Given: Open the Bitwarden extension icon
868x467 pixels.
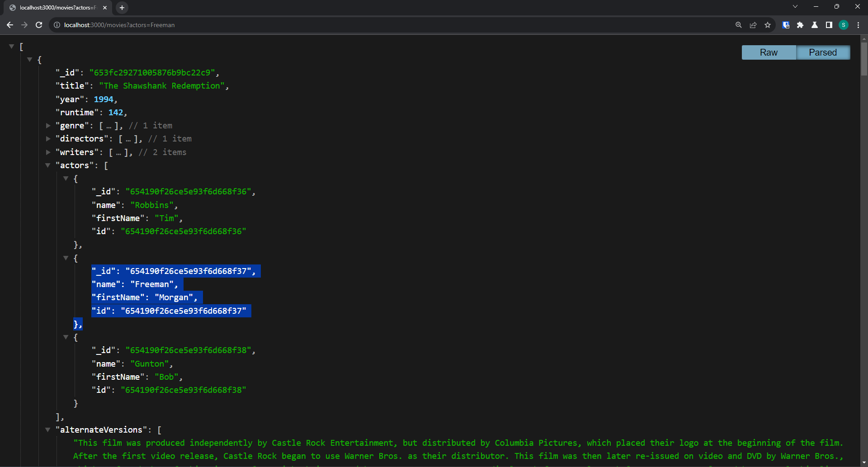Looking at the screenshot, I should click(786, 25).
